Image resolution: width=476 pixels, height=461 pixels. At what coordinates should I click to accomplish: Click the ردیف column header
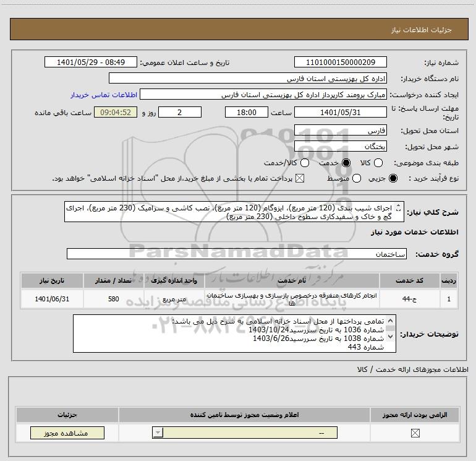[449, 280]
